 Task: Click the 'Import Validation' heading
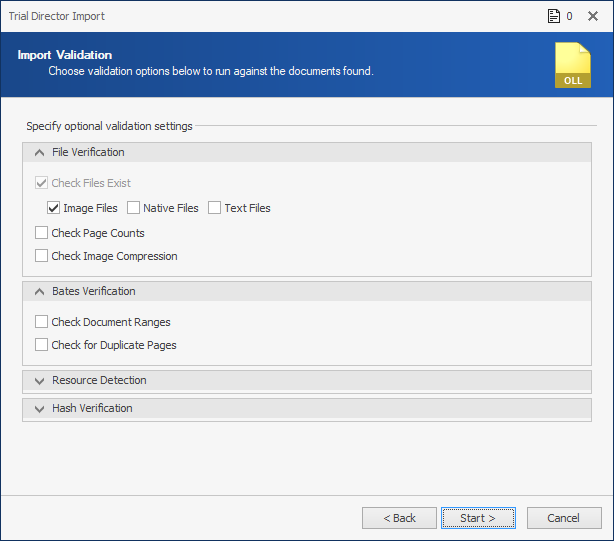pos(65,55)
